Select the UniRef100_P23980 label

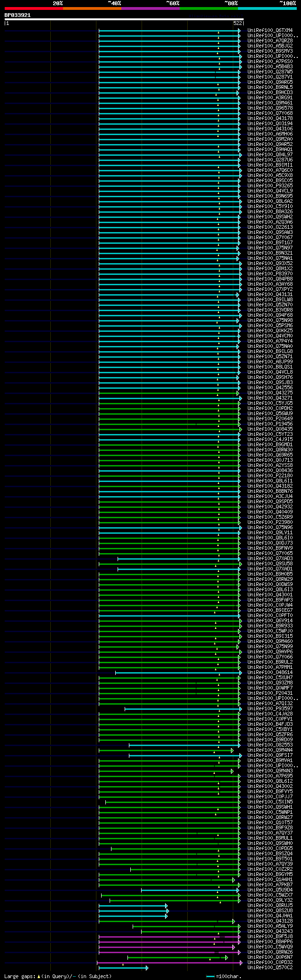pos(270,522)
